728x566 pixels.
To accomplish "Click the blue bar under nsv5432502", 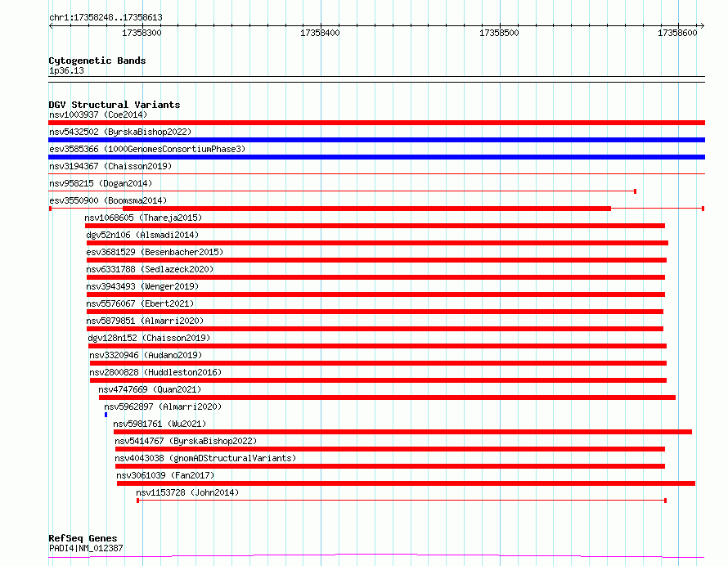I will (376, 140).
